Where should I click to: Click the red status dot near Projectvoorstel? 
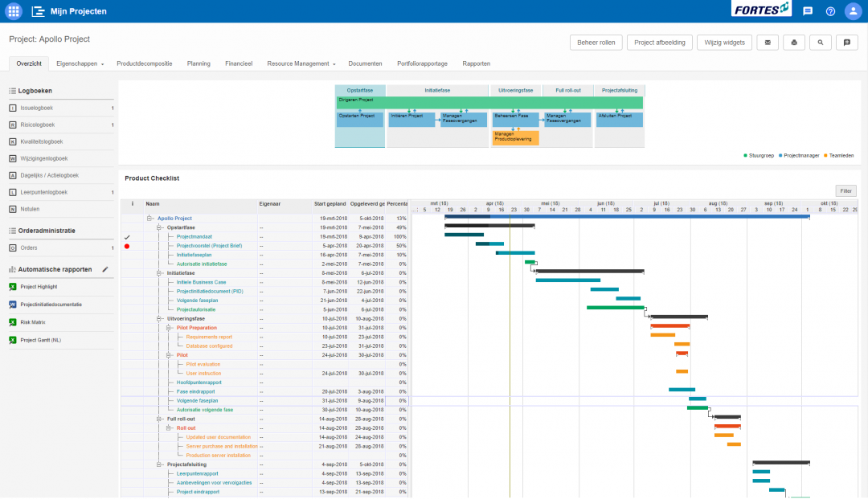point(127,246)
